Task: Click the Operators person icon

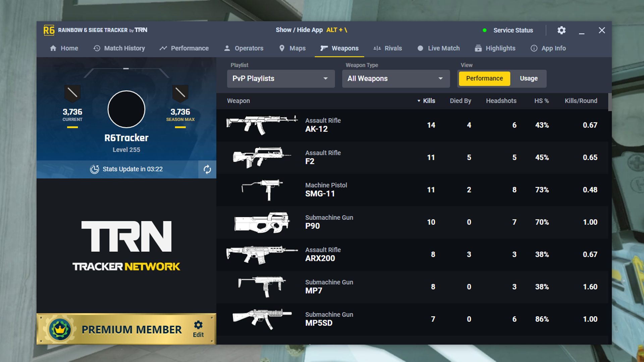Action: pyautogui.click(x=227, y=48)
